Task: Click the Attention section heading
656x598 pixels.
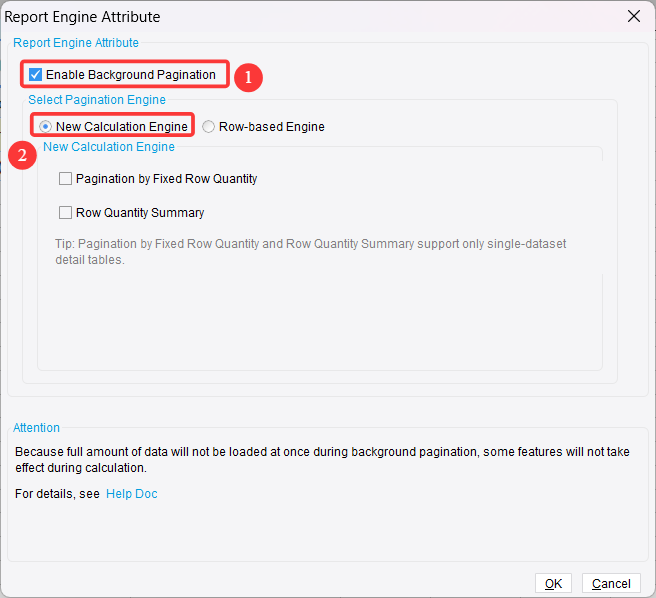Action: tap(36, 428)
